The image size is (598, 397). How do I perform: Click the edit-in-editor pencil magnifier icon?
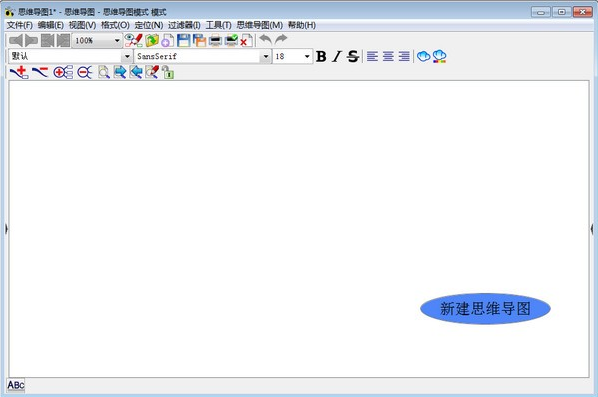(x=152, y=72)
